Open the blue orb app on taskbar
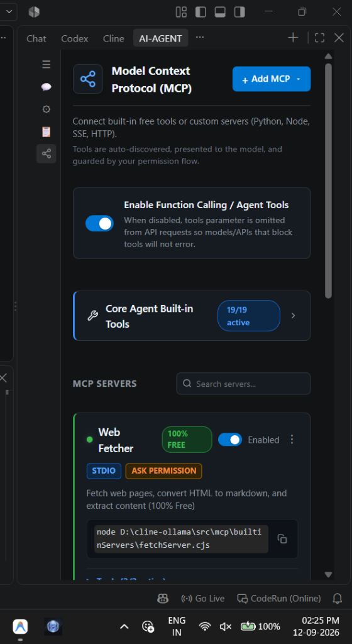352x644 pixels. point(53,626)
